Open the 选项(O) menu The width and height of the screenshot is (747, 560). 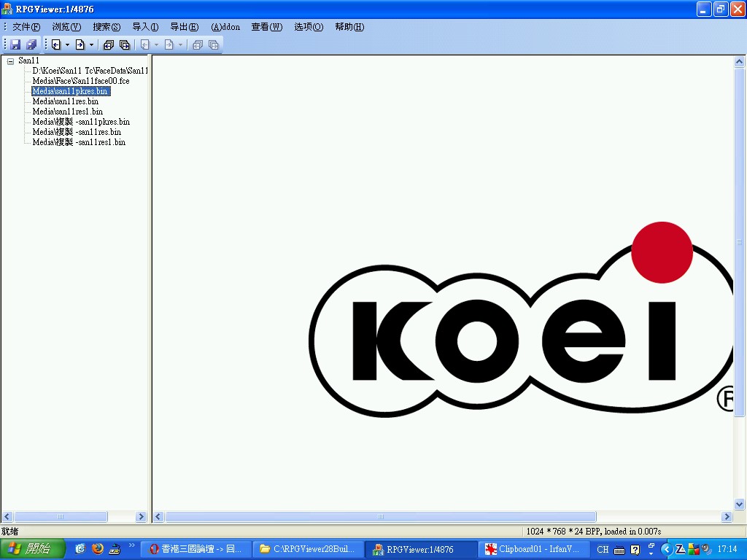tap(309, 27)
